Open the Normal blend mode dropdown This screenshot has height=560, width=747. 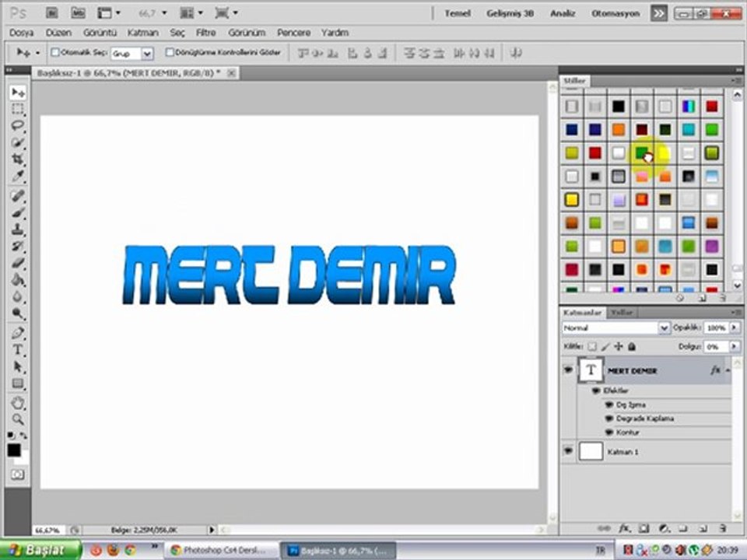[664, 327]
